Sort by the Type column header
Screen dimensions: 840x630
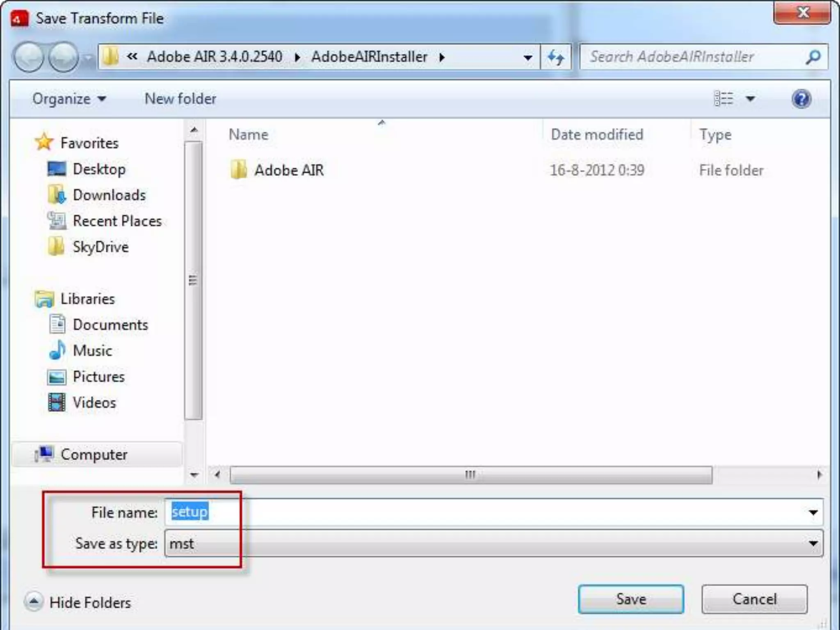(x=715, y=135)
